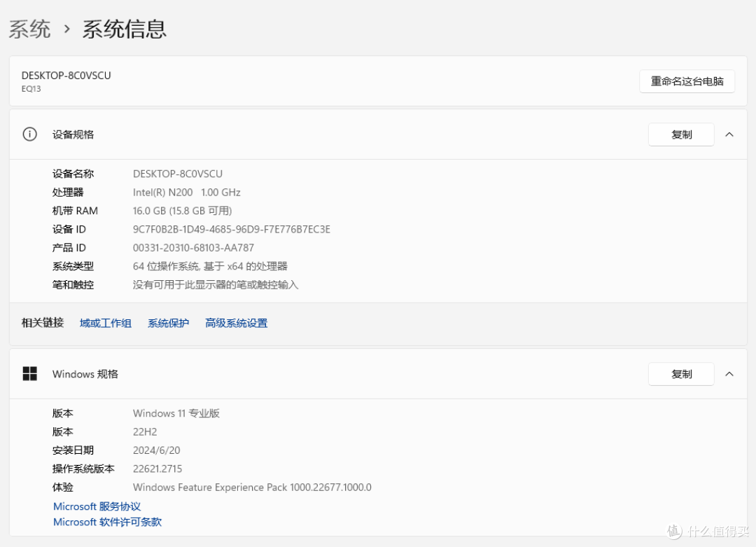Click the 操作系统版本 label
This screenshot has width=756, height=547.
point(83,469)
